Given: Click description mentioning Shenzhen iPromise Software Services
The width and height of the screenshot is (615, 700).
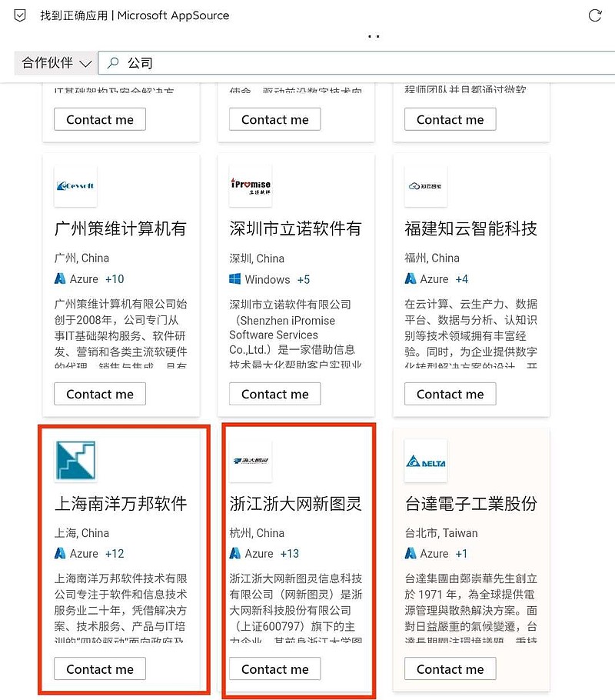Looking at the screenshot, I should tap(295, 334).
